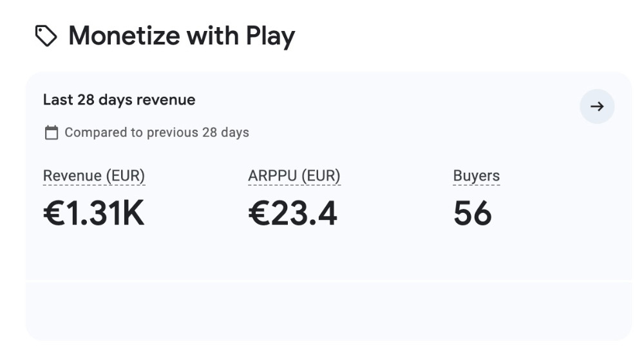Click the empty footer area below the card divider
The height and width of the screenshot is (354, 644).
click(x=328, y=311)
